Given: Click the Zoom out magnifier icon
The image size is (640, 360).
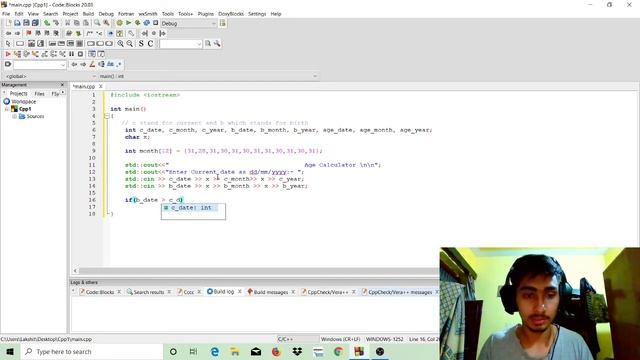Looking at the screenshot, I should pos(129,44).
